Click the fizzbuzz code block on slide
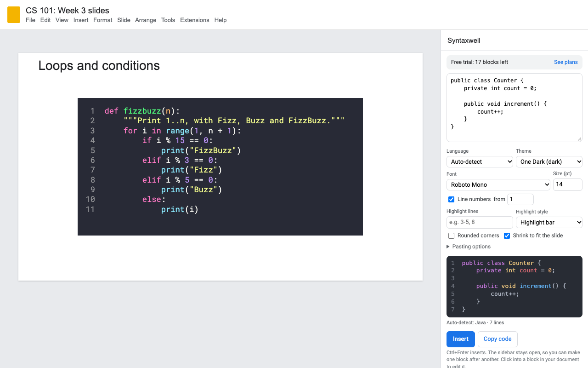 pyautogui.click(x=220, y=167)
